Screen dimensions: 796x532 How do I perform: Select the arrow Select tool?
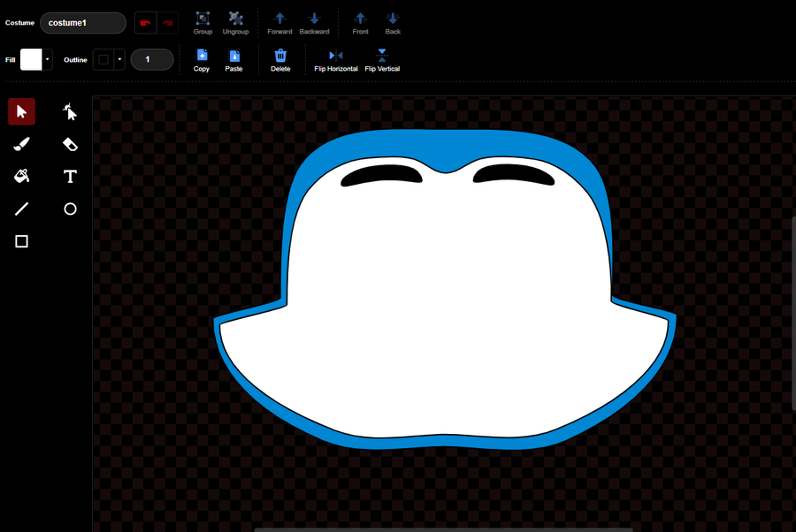click(21, 111)
